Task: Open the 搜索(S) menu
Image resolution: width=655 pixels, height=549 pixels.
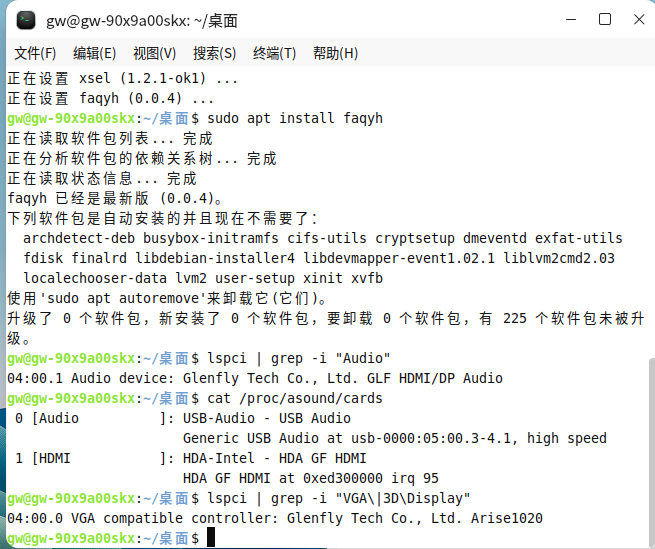Action: tap(214, 53)
